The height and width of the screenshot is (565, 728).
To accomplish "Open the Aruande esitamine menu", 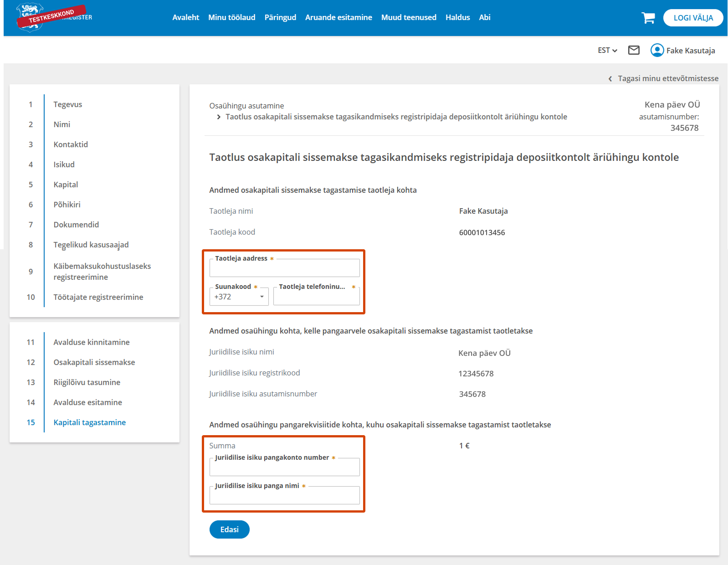I will coord(338,17).
